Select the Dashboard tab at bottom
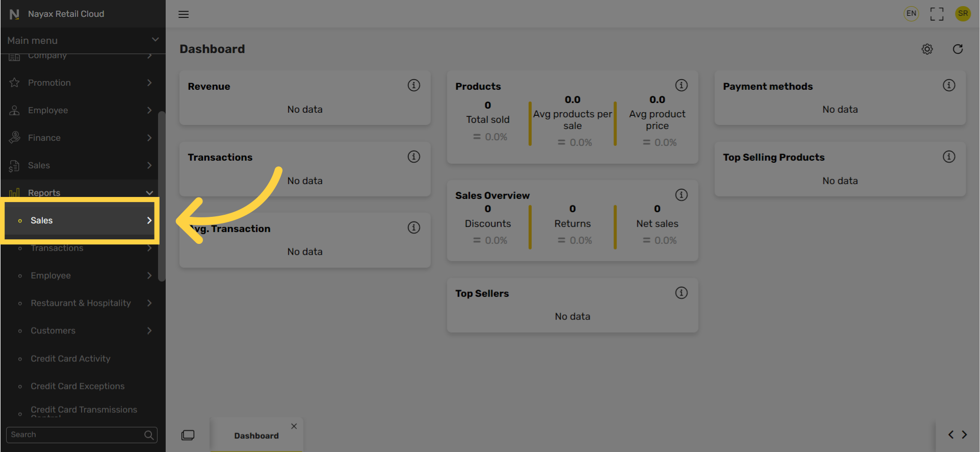The image size is (980, 452). coord(256,436)
